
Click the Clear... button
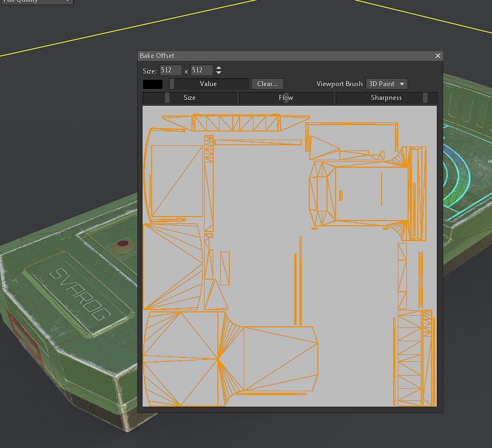pos(267,84)
